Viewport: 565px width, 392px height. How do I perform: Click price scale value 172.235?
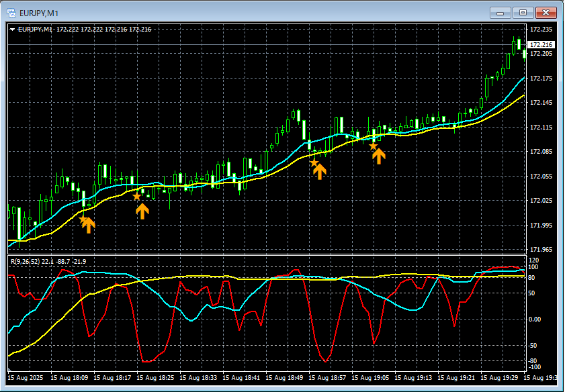click(541, 30)
